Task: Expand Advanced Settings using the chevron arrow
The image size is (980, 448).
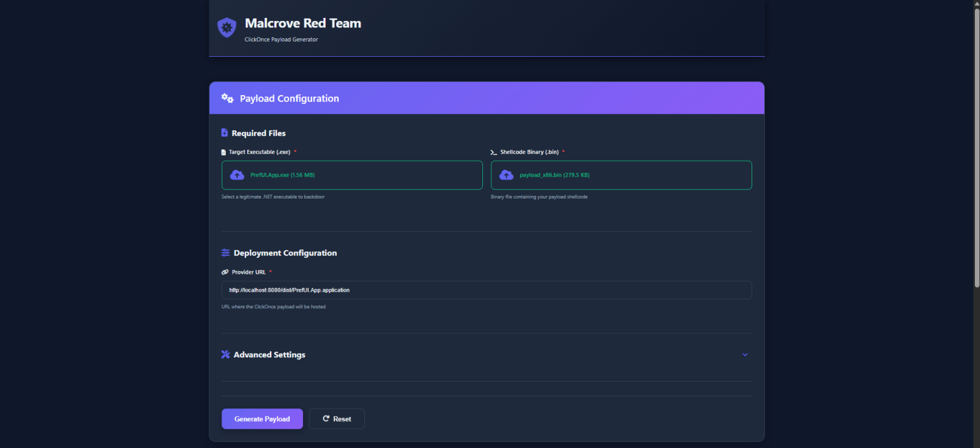Action: [x=745, y=355]
